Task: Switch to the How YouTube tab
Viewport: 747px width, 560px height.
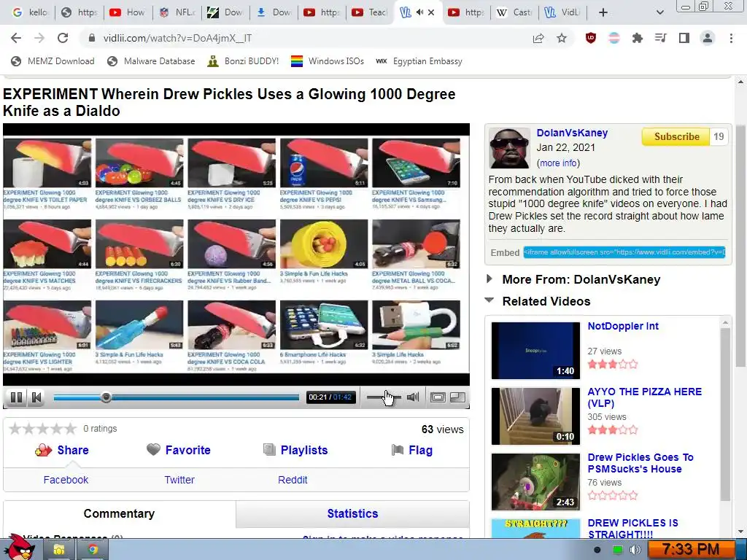Action: tap(128, 12)
